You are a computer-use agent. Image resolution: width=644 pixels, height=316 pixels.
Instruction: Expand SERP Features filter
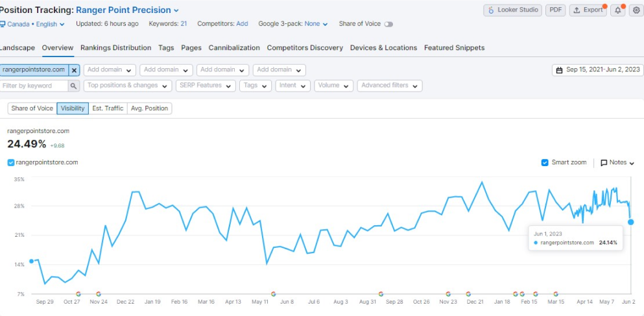[x=206, y=86]
